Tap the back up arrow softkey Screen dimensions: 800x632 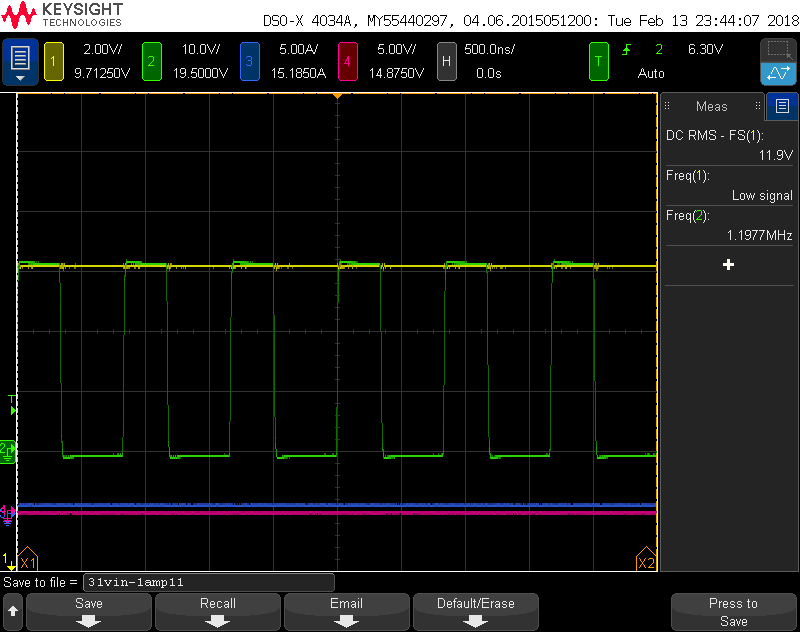(13, 611)
